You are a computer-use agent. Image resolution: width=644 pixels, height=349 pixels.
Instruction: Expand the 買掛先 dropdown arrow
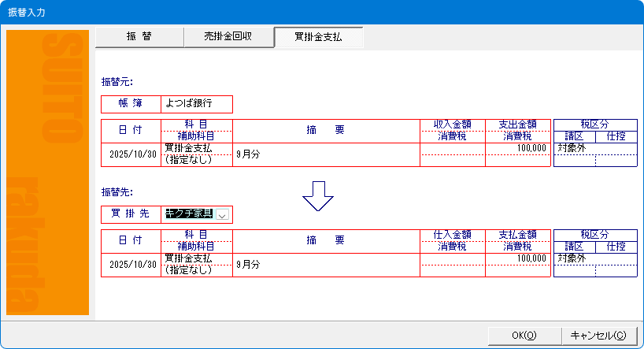[x=223, y=215]
